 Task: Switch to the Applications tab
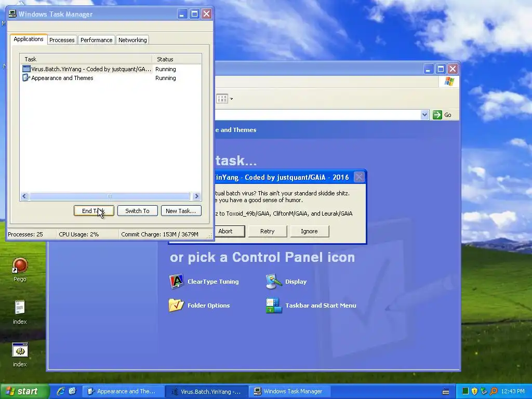[29, 39]
